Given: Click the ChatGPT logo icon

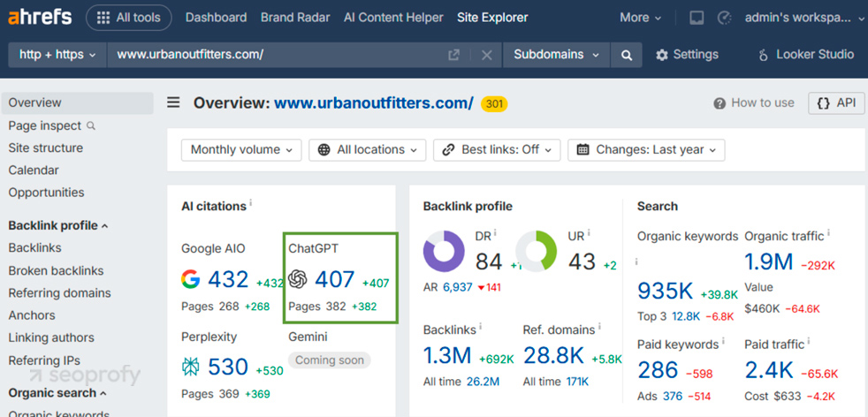Looking at the screenshot, I should click(298, 279).
